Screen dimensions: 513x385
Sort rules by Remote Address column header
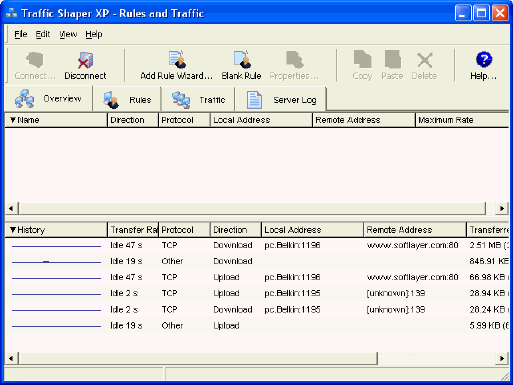point(364,120)
